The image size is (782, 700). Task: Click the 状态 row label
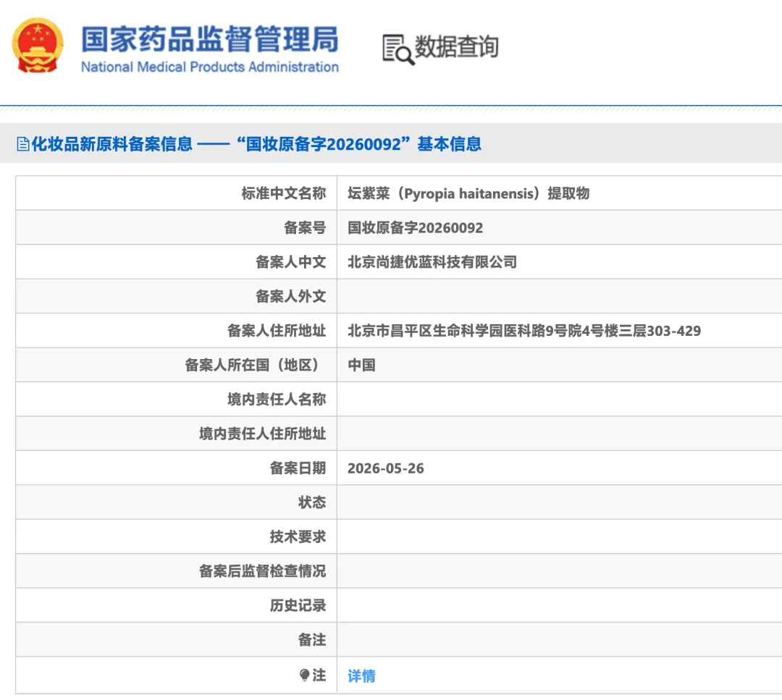pyautogui.click(x=311, y=502)
